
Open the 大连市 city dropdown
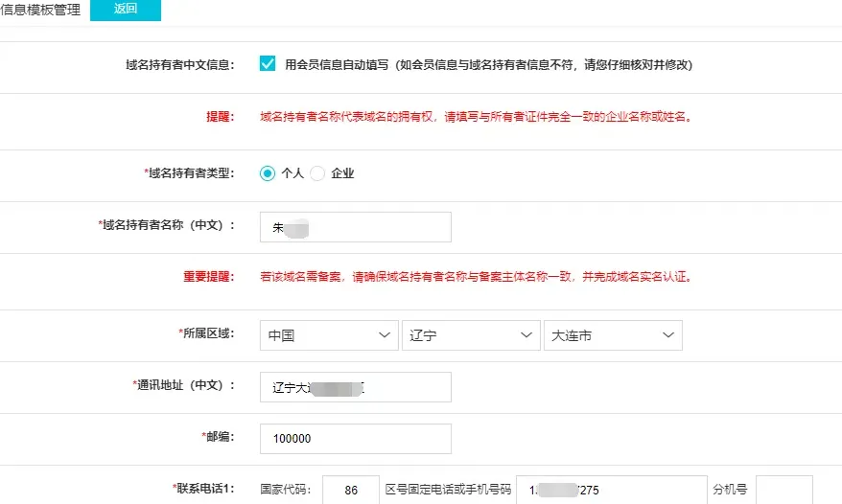(612, 335)
